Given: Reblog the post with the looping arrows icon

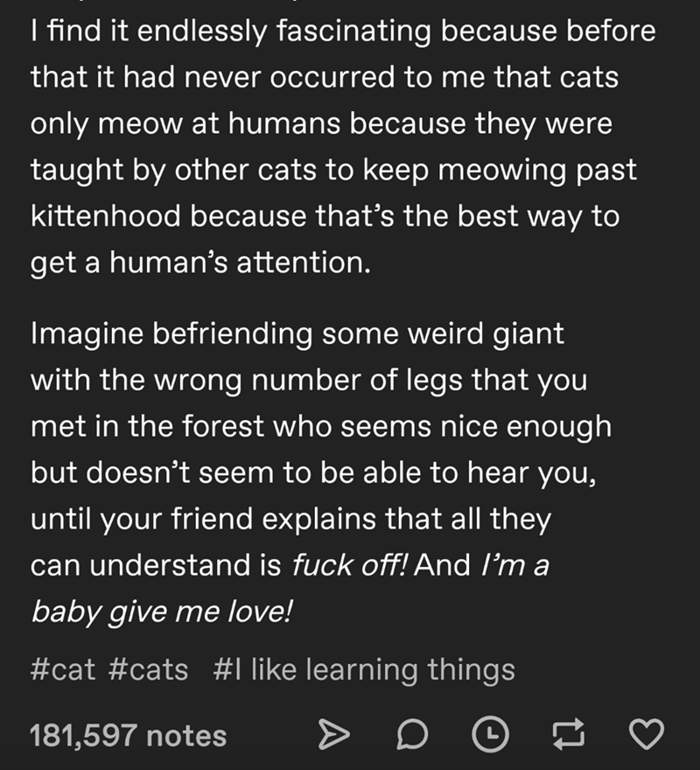Looking at the screenshot, I should point(569,735).
